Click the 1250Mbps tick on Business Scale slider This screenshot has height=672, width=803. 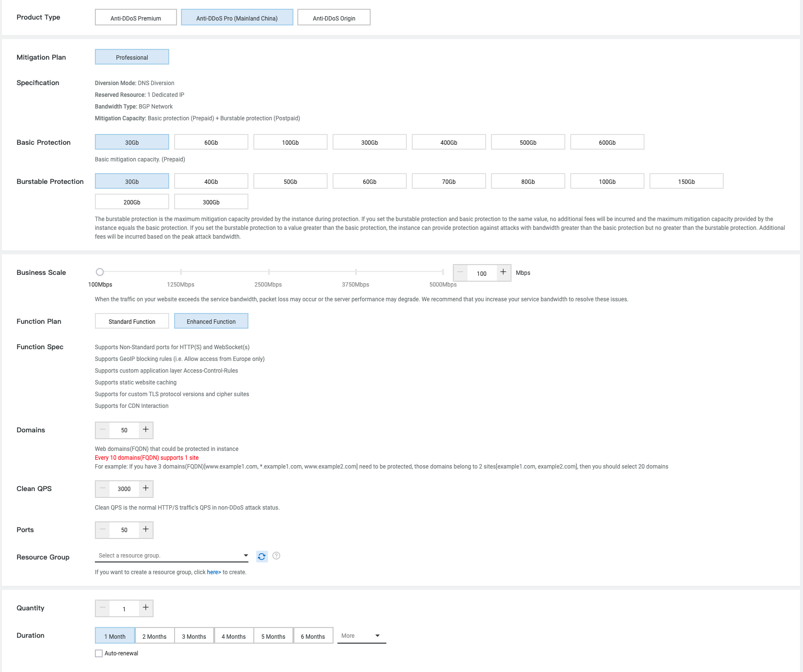pos(181,272)
